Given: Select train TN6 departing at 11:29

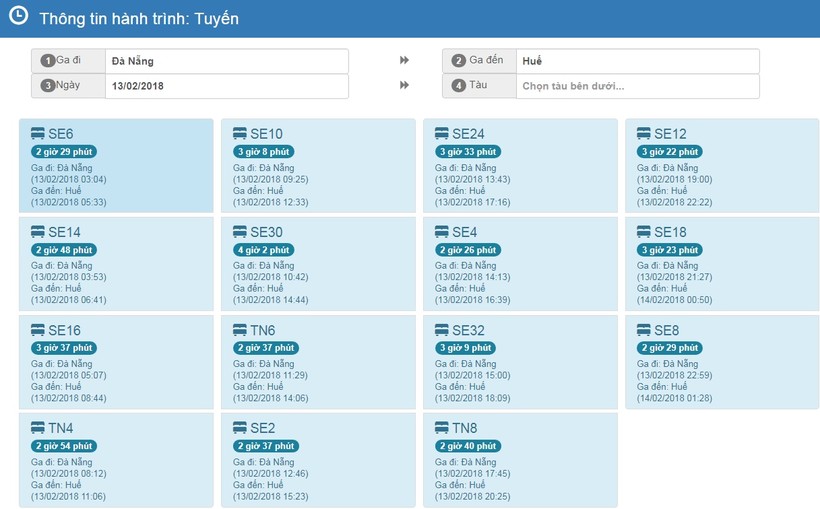Looking at the screenshot, I should coord(318,361).
